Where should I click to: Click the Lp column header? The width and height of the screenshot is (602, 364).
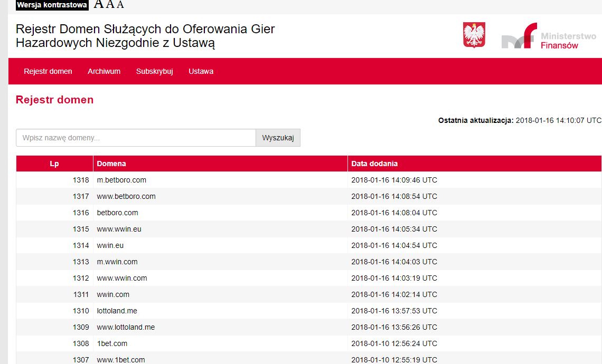coord(54,164)
